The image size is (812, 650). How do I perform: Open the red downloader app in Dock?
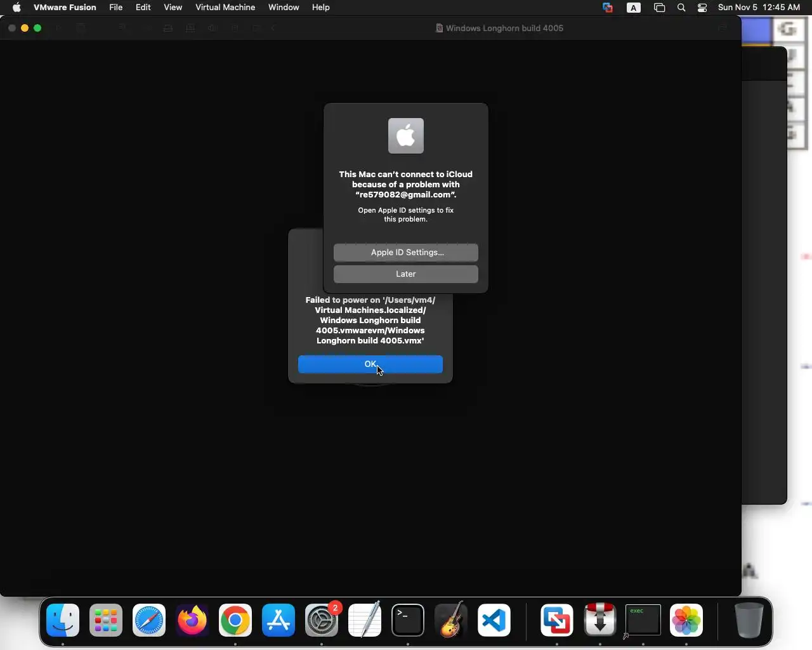click(600, 620)
